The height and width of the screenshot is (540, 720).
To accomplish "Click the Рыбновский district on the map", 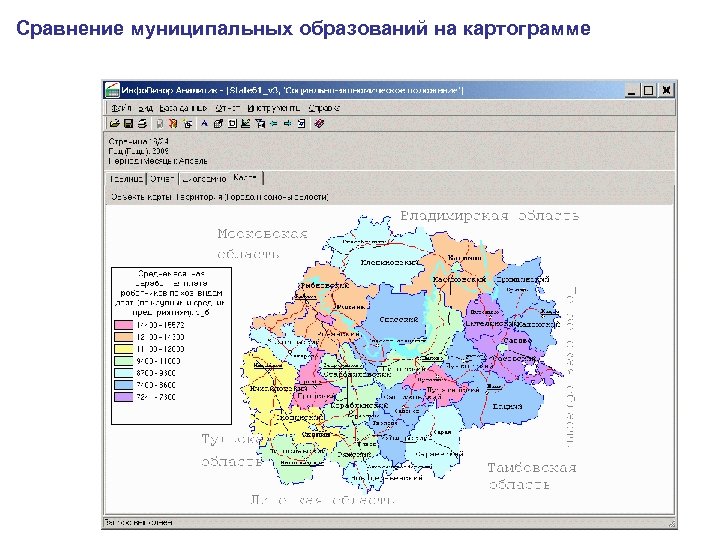I will tap(325, 285).
